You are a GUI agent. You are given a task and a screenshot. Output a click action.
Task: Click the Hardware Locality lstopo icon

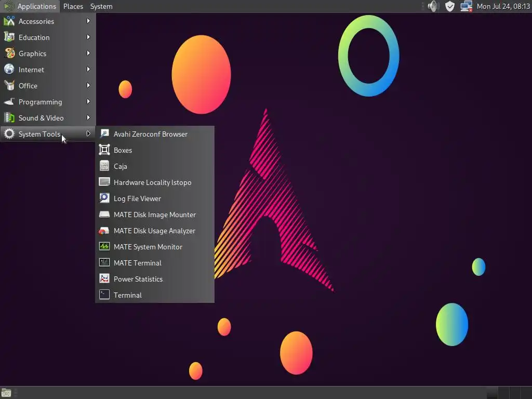tap(104, 182)
